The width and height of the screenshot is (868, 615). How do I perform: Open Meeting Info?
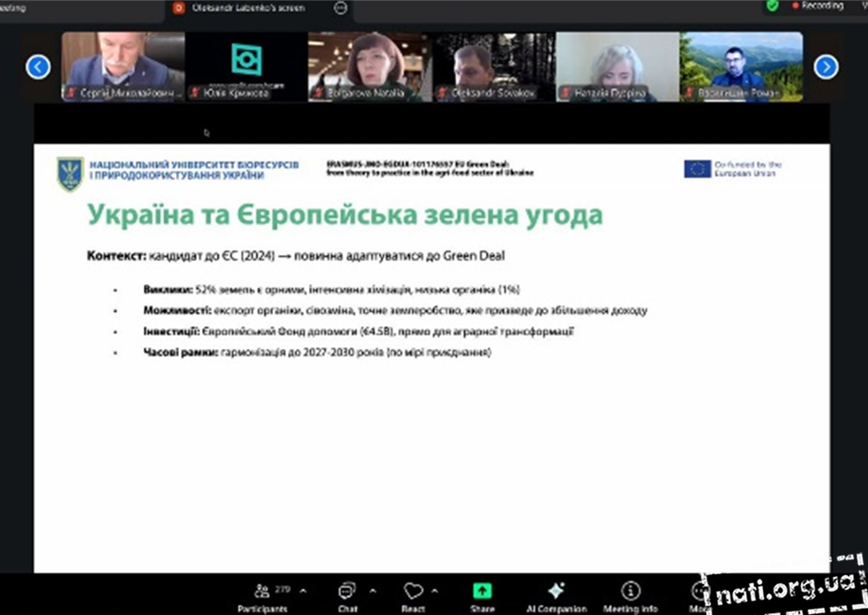click(630, 596)
